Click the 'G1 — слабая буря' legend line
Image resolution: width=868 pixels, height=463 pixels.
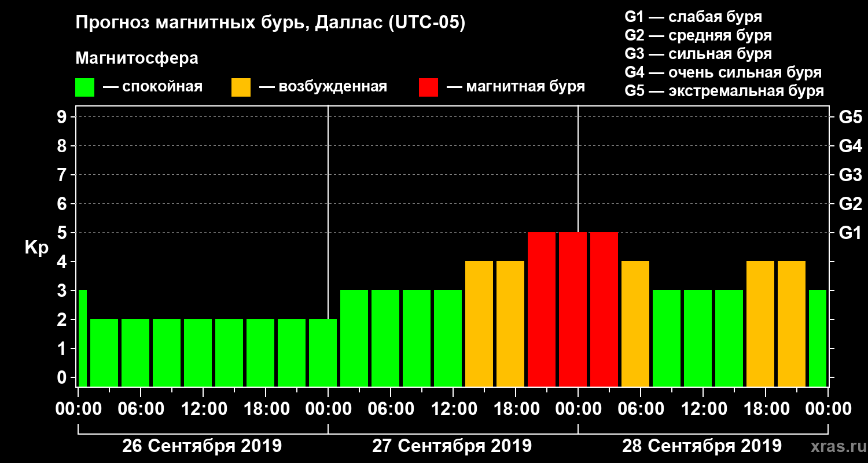[x=693, y=17]
